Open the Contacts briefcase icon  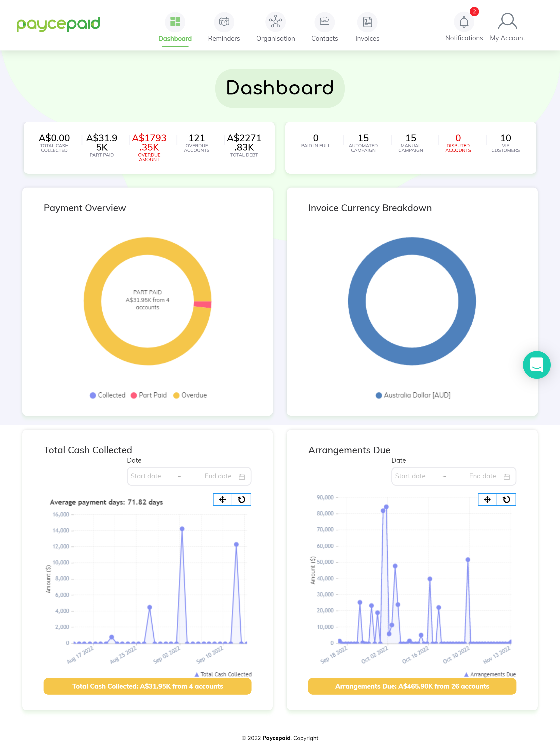[325, 22]
